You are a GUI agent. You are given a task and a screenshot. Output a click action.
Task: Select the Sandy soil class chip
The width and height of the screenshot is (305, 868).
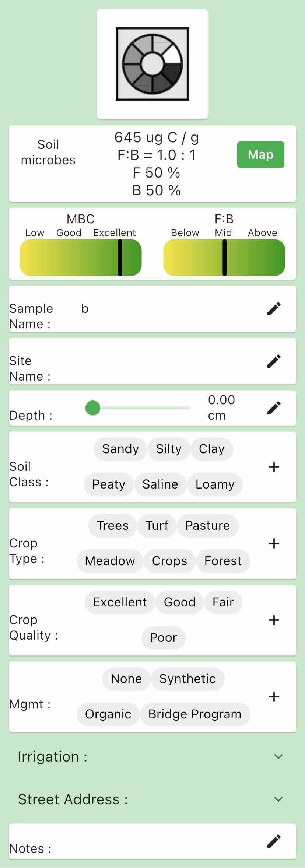click(x=120, y=449)
